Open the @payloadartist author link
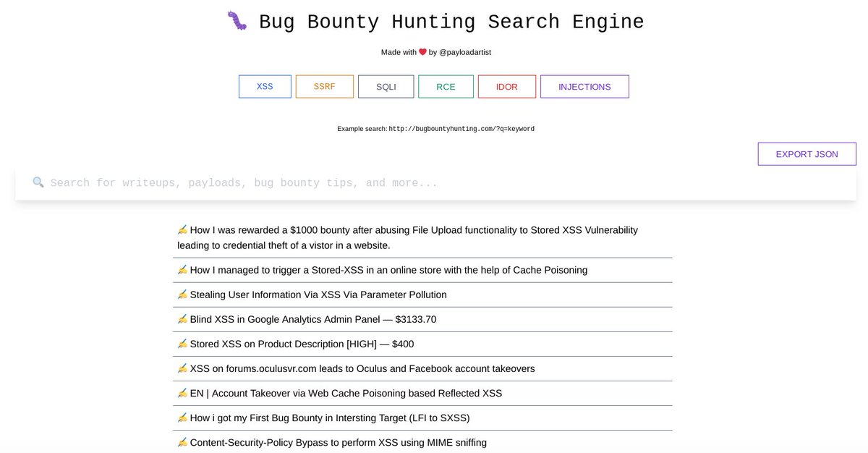Viewport: 868px width, 453px height. (x=465, y=52)
